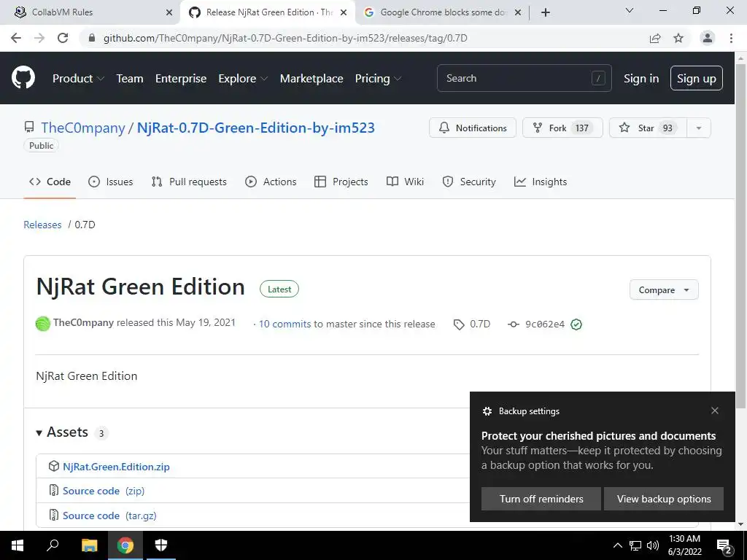Open the 10 commits link
The image size is (747, 560).
click(x=285, y=324)
